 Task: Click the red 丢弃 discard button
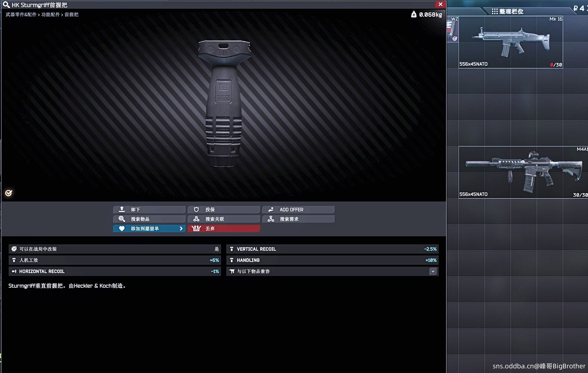[x=224, y=229]
